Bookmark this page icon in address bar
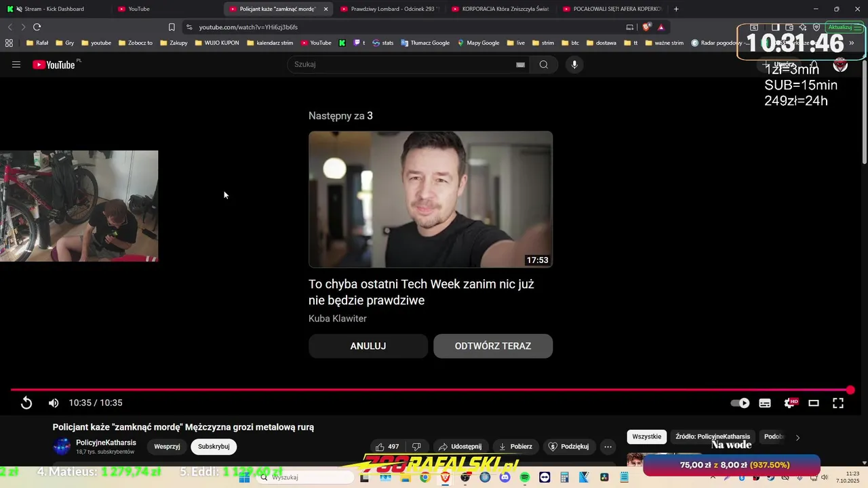 pos(172,27)
